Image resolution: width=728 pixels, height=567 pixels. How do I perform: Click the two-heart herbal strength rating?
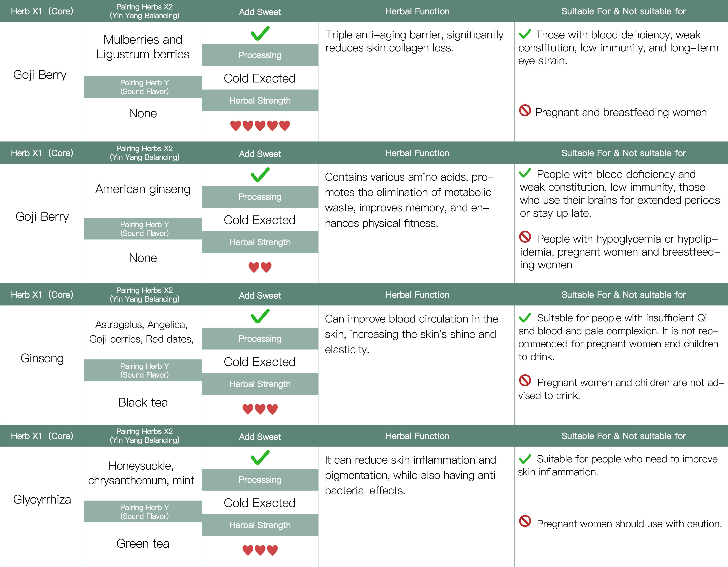click(260, 267)
